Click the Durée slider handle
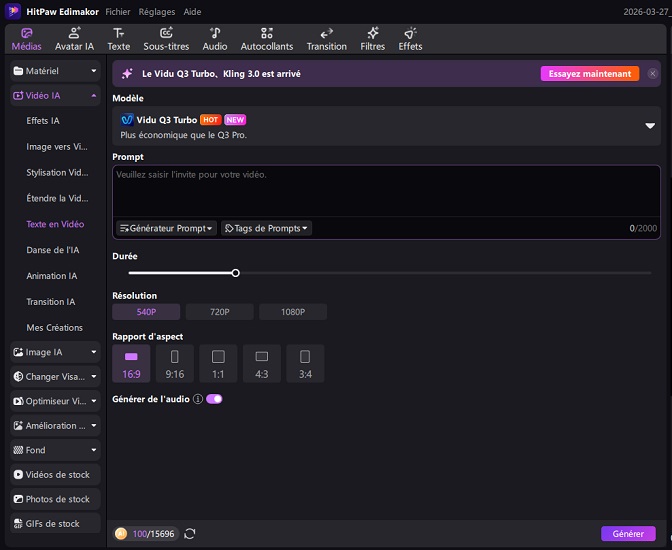This screenshot has width=672, height=550. click(236, 272)
